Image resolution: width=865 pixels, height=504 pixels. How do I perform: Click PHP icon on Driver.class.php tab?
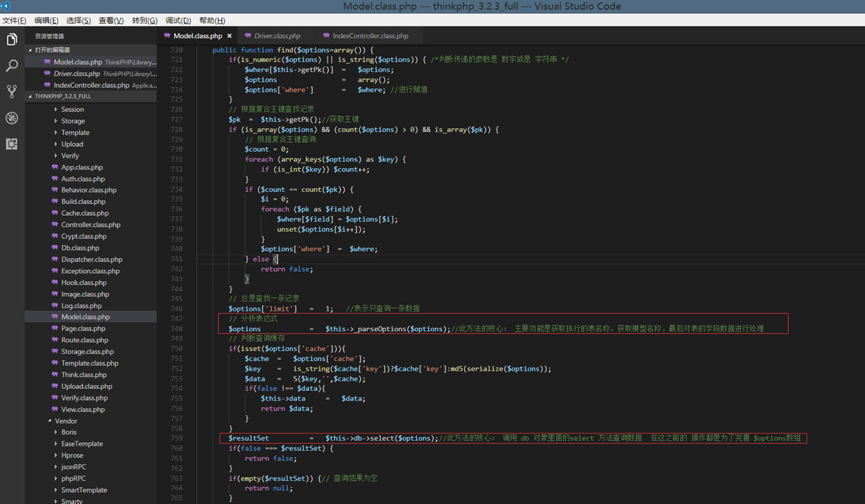pos(248,36)
